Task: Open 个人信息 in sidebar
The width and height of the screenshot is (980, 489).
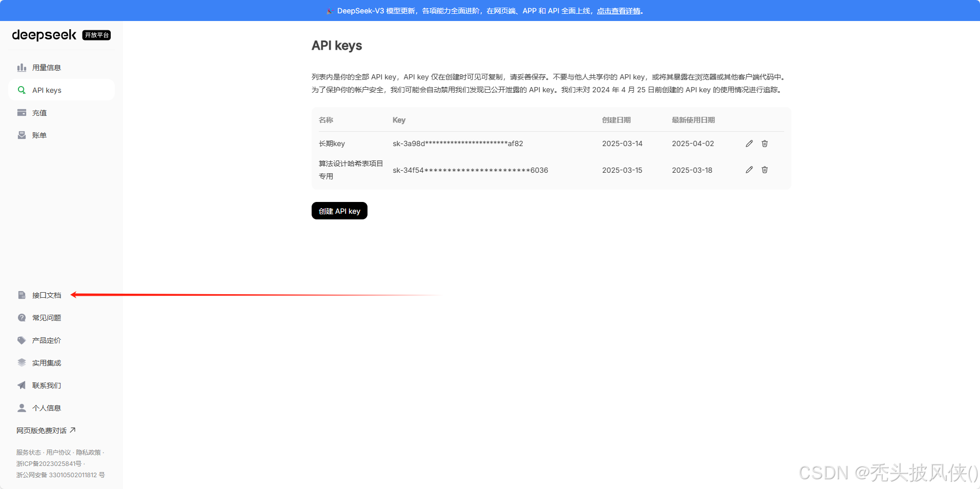Action: (62, 408)
